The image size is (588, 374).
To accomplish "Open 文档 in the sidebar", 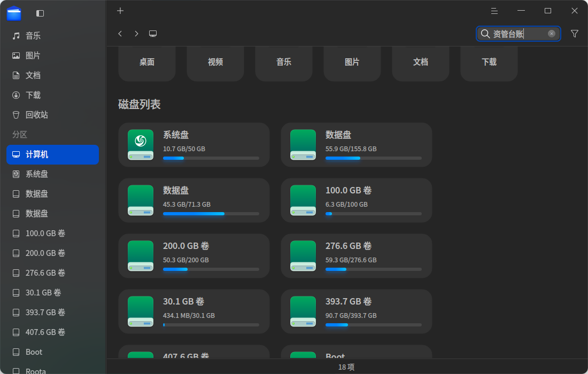I will click(52, 75).
